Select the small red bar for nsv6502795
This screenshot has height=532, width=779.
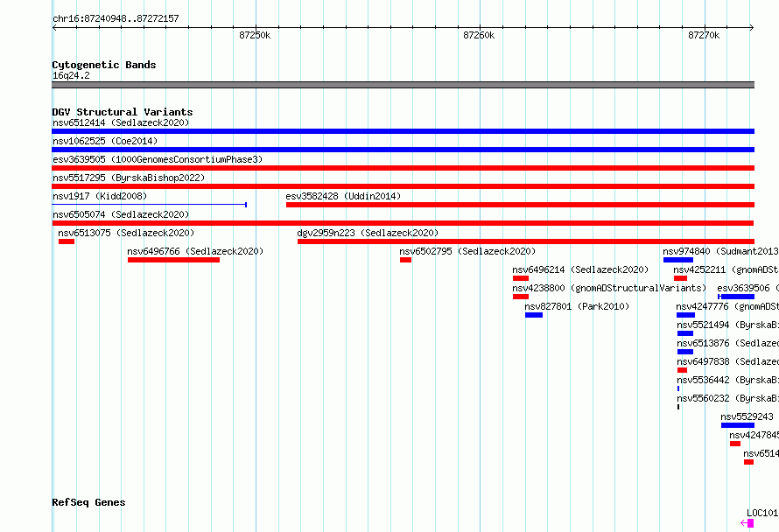(x=405, y=260)
